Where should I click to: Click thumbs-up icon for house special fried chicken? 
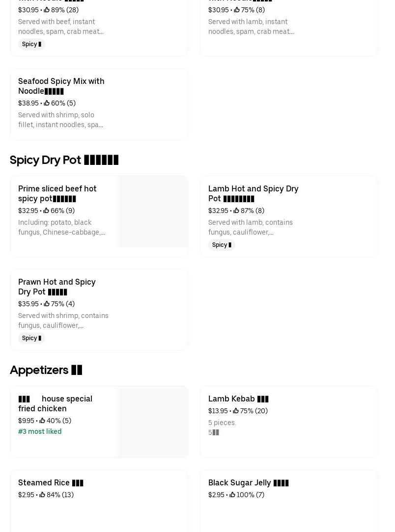tap(42, 421)
